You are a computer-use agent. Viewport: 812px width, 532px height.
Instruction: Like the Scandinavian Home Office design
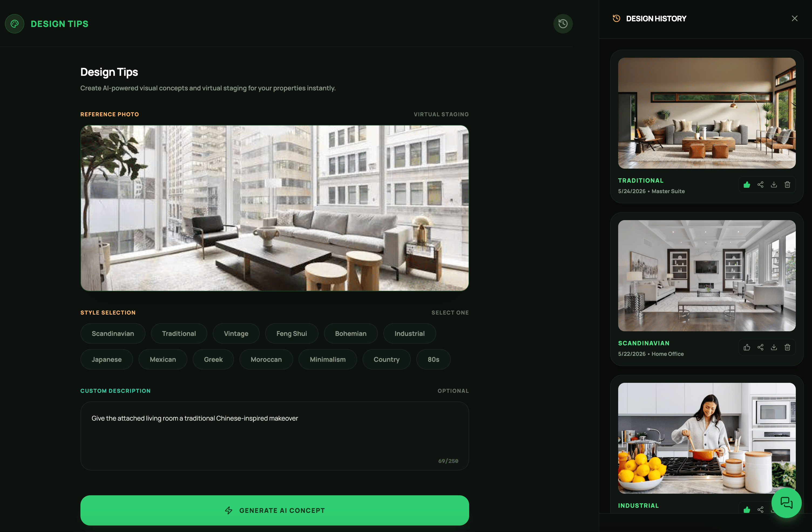746,347
